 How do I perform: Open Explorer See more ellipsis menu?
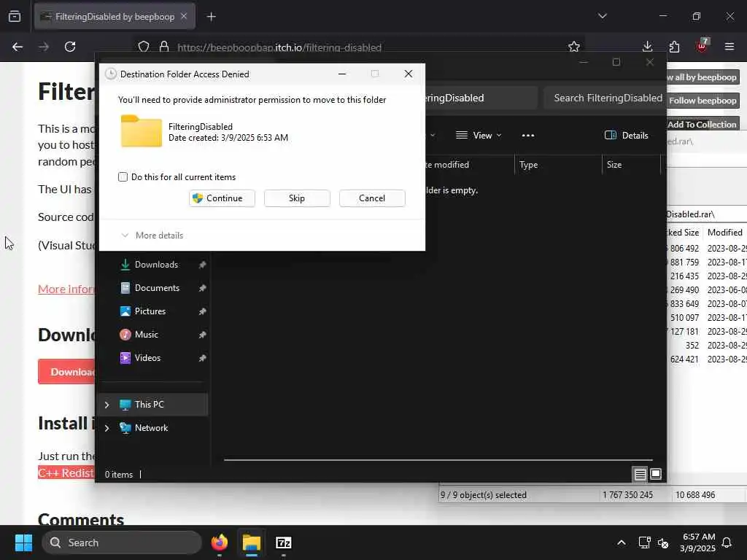(x=528, y=136)
